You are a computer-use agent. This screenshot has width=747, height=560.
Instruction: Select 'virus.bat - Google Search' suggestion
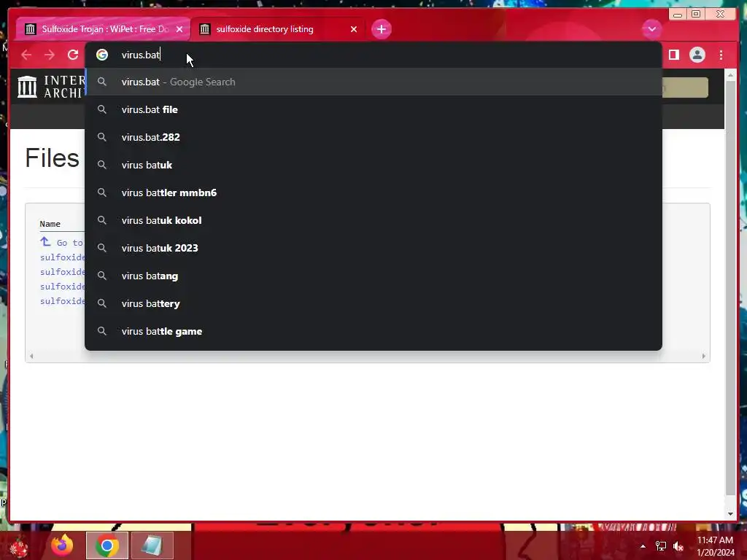(x=373, y=82)
